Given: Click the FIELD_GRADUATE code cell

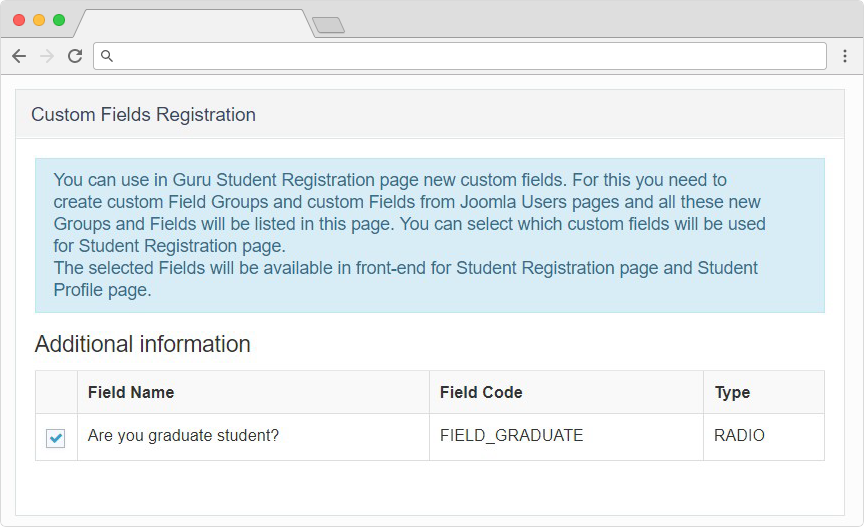Looking at the screenshot, I should point(511,436).
